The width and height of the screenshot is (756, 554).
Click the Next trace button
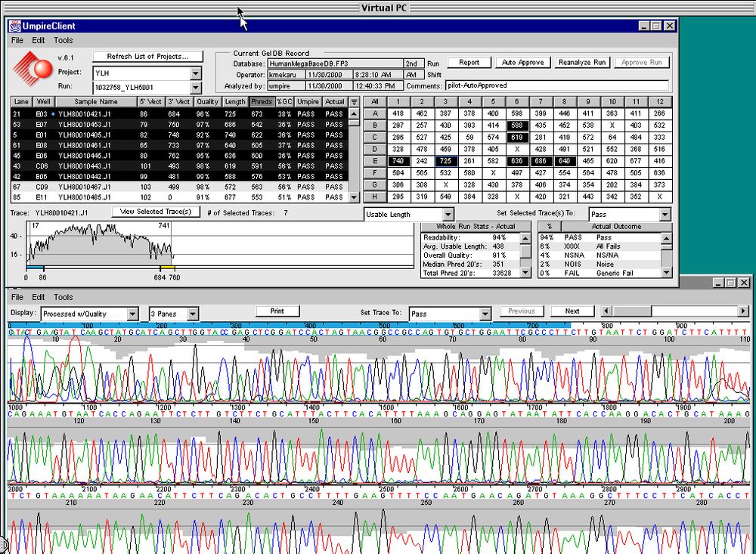(x=572, y=311)
